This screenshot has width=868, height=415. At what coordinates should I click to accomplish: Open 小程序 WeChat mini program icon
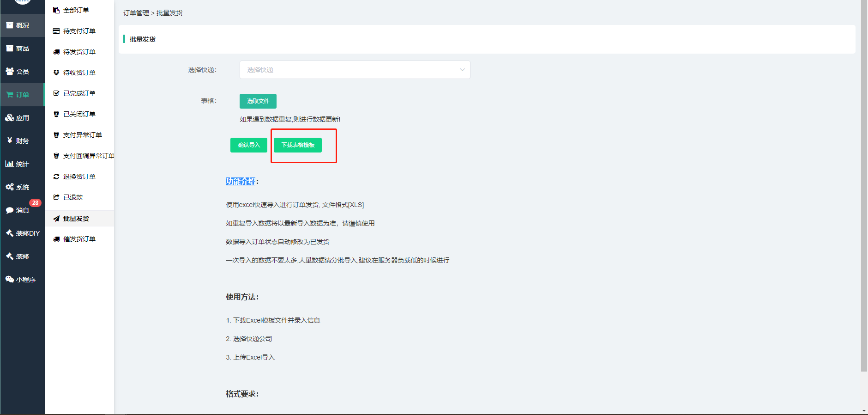point(10,279)
